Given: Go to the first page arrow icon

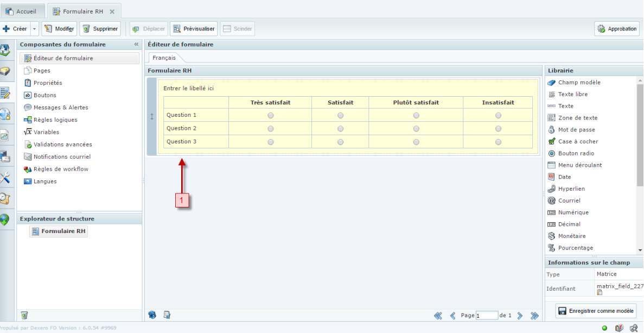Looking at the screenshot, I should [x=438, y=316].
